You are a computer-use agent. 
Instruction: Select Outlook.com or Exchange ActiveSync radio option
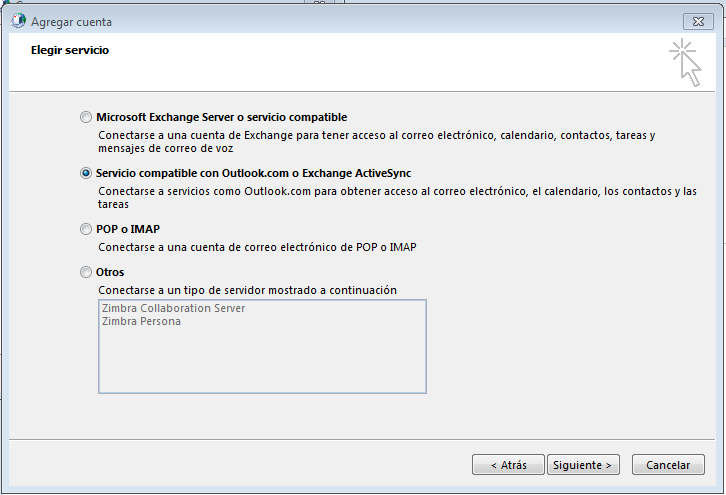pyautogui.click(x=86, y=173)
